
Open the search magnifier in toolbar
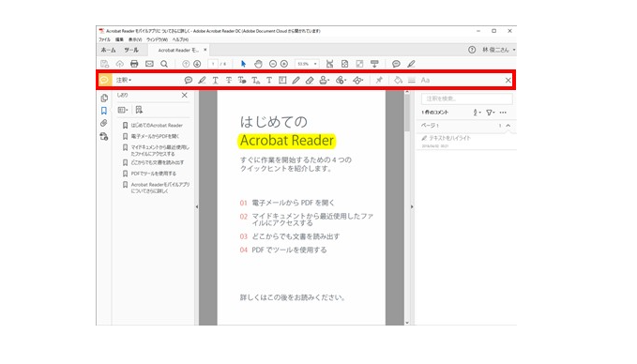(164, 64)
